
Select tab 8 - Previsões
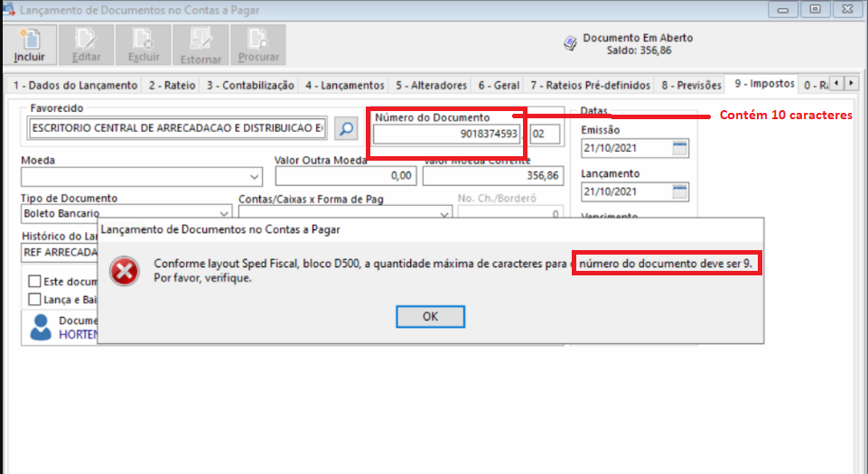tap(691, 85)
